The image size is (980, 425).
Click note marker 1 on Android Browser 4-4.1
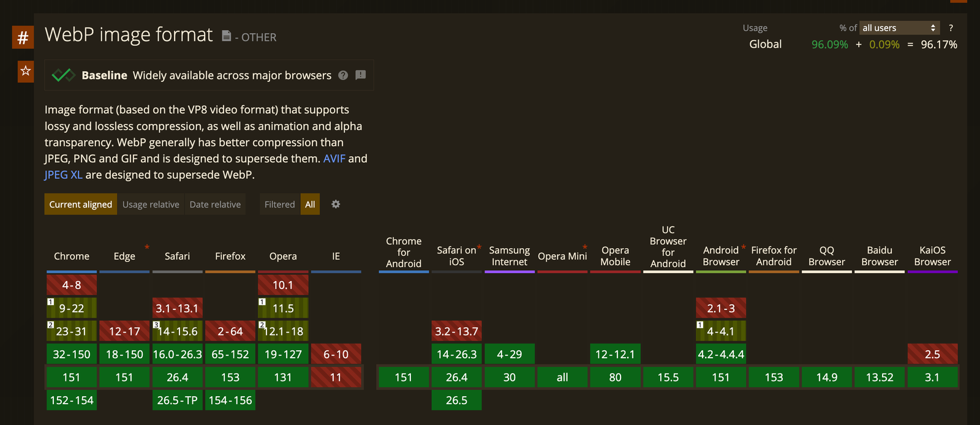coord(700,325)
